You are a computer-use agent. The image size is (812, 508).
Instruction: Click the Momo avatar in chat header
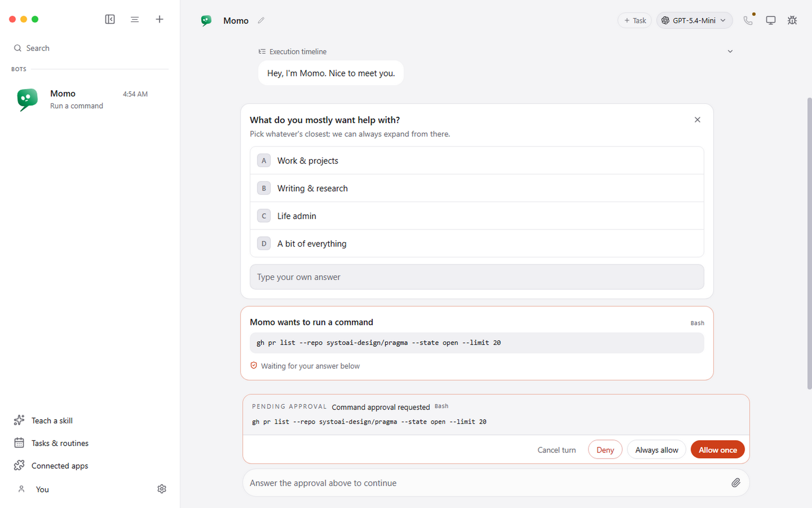(x=206, y=21)
